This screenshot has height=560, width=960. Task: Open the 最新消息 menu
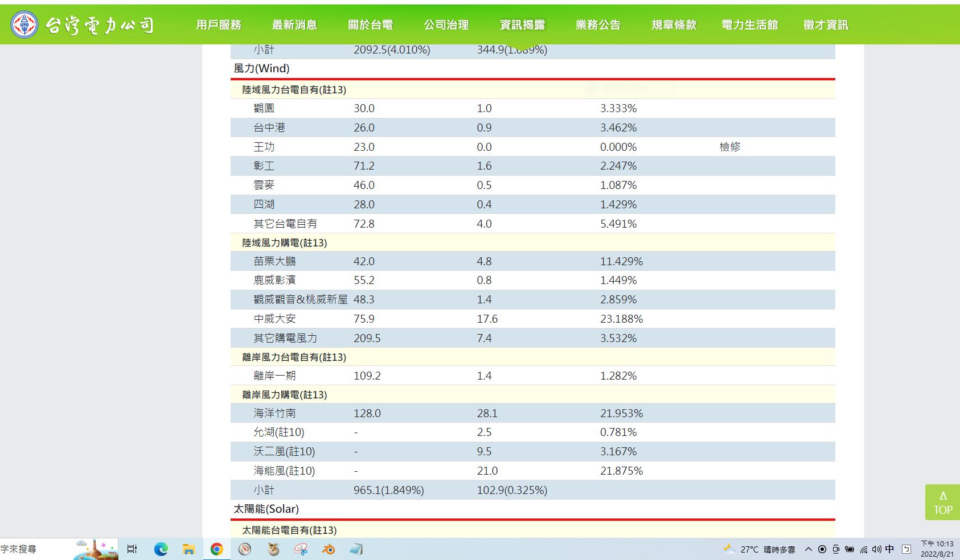click(294, 24)
